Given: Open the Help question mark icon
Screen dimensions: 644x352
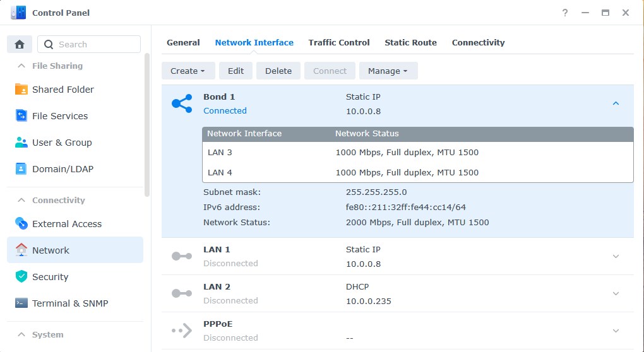Looking at the screenshot, I should [x=565, y=13].
